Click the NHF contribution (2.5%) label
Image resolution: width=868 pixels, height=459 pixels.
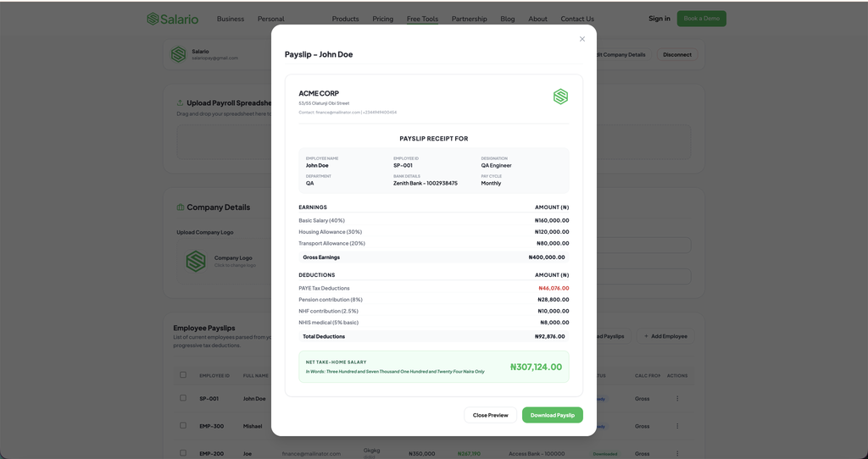[328, 311]
